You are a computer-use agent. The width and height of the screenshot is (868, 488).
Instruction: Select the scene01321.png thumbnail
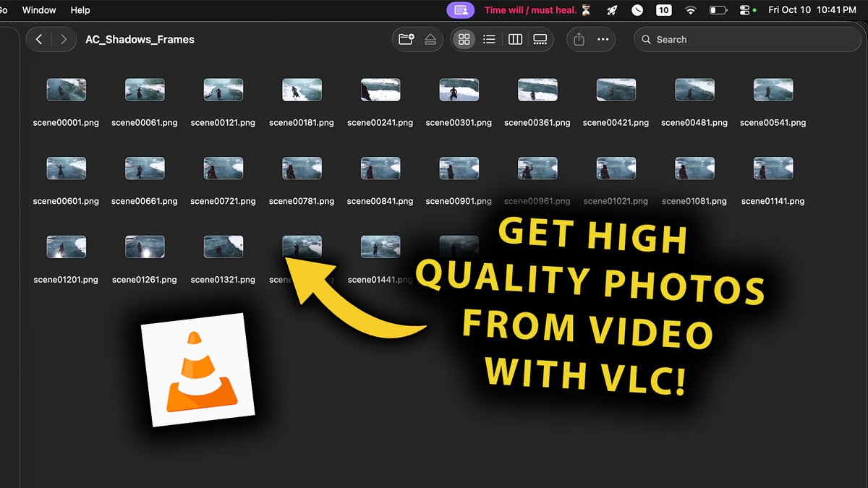coord(224,247)
